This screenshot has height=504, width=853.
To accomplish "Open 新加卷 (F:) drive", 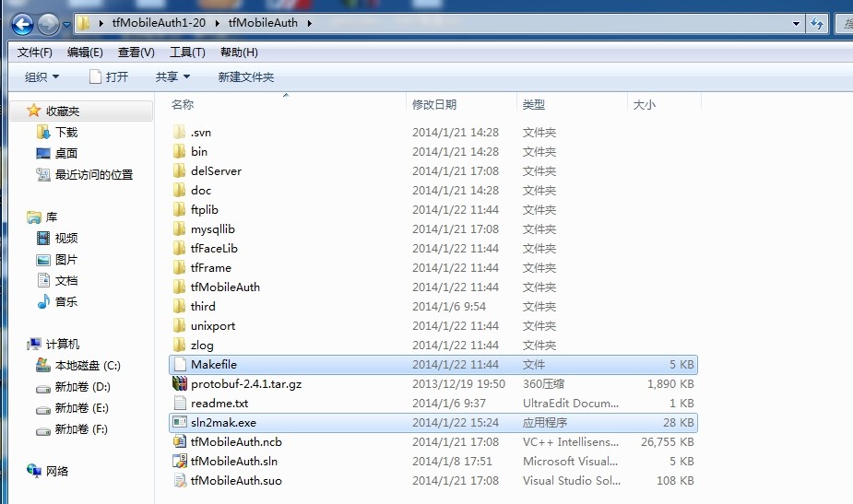I will pos(72,429).
